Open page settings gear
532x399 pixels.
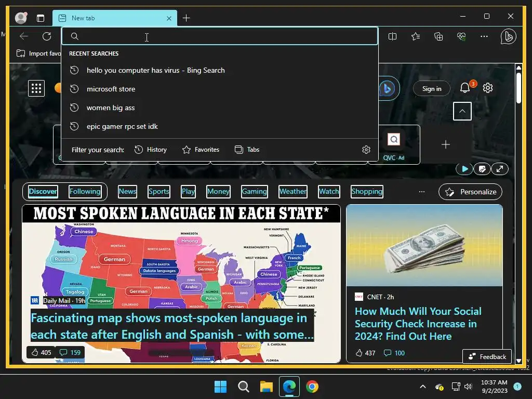point(488,88)
